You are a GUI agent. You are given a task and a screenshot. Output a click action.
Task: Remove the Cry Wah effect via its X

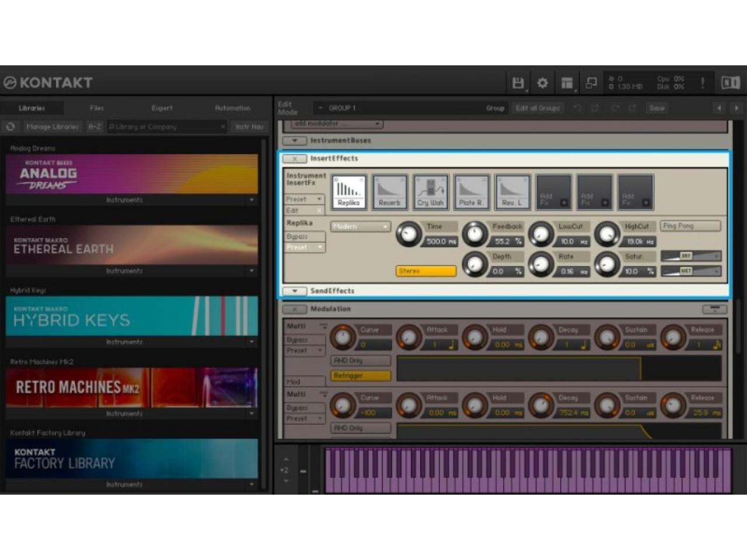click(444, 180)
